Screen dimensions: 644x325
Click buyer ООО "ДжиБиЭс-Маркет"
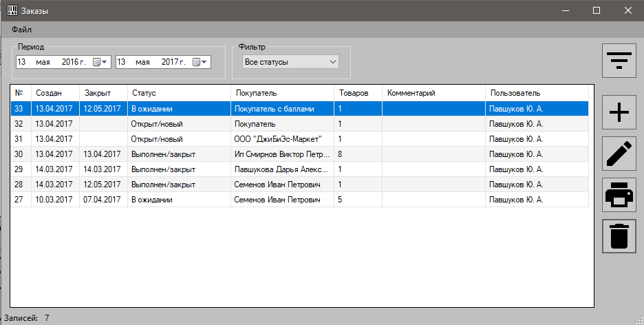(278, 139)
